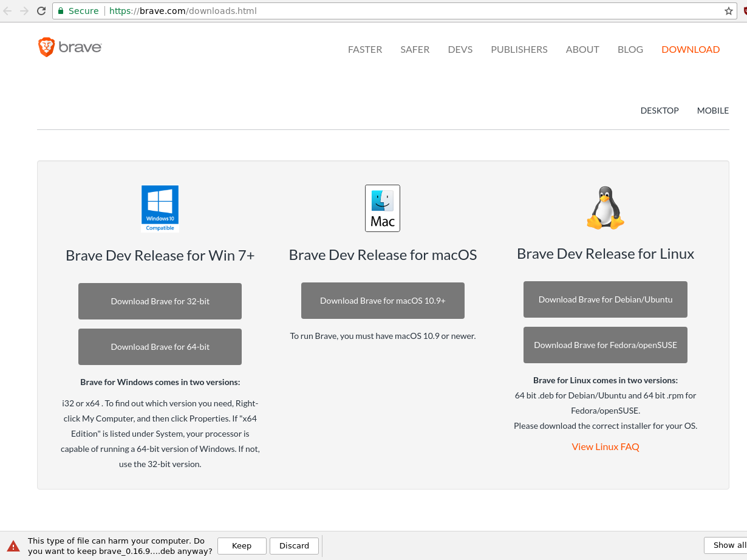Click the Mac Finder logo image
747x560 pixels.
click(383, 208)
